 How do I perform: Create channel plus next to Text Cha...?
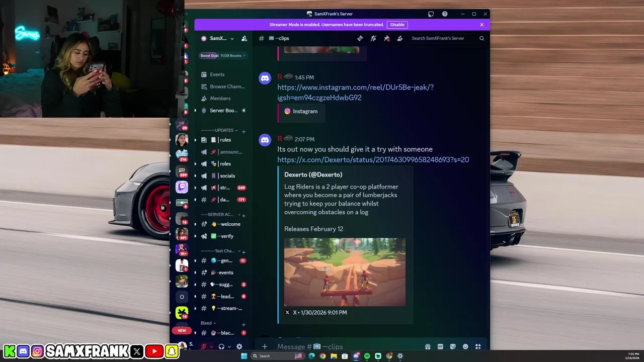(244, 252)
